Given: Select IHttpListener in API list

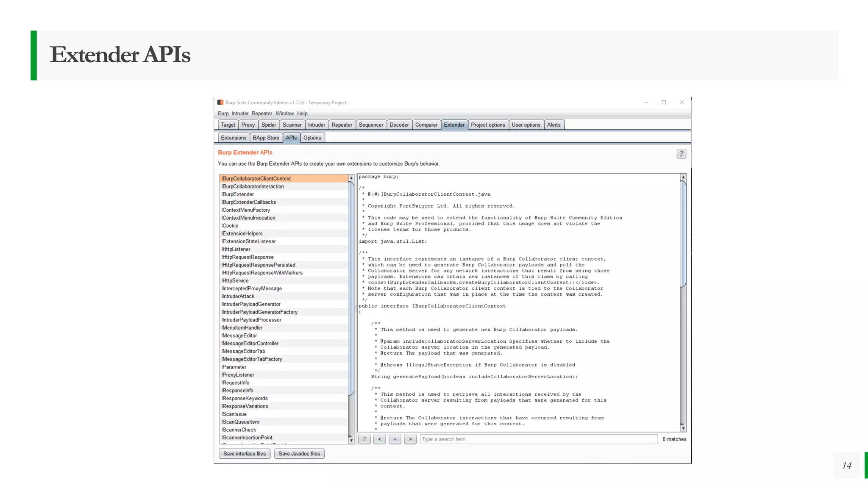Looking at the screenshot, I should coord(284,249).
